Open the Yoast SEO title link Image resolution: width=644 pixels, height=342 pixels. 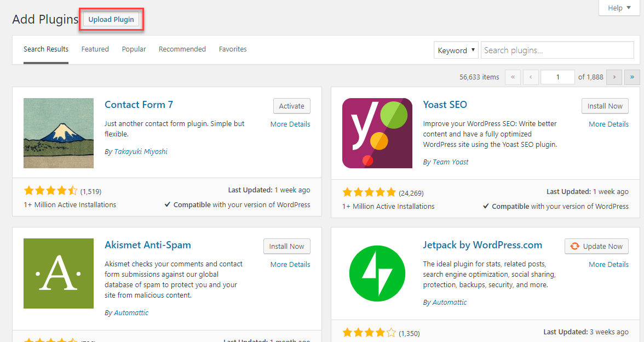[445, 105]
